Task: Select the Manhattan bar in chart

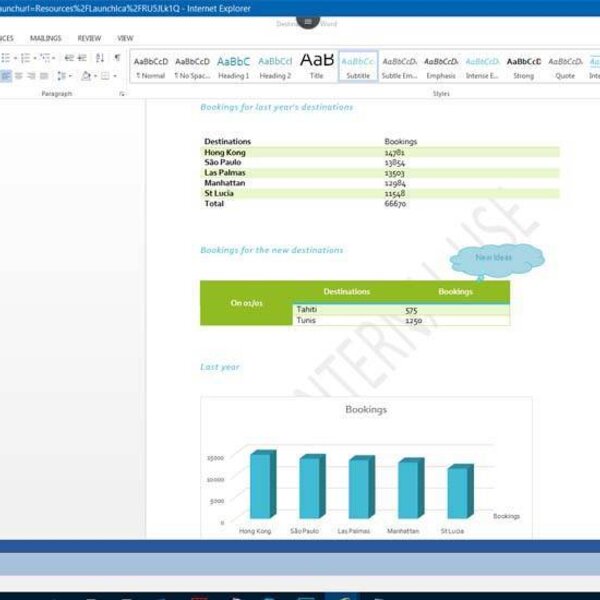Action: point(411,488)
